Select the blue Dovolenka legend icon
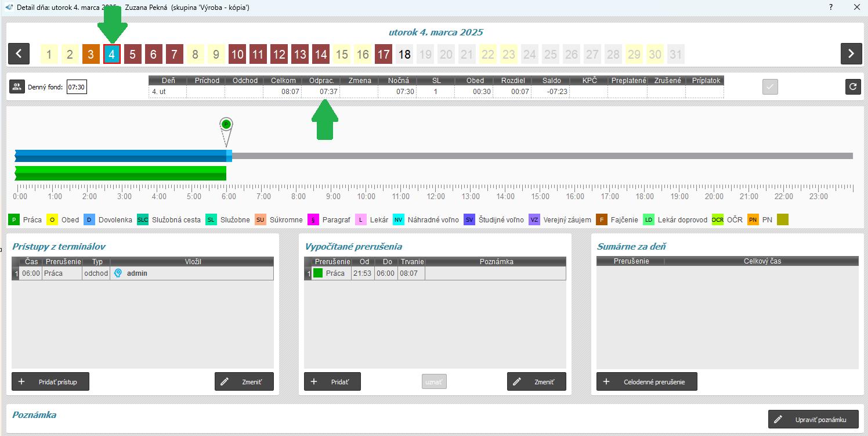Screen dimensions: 868x436 point(89,219)
